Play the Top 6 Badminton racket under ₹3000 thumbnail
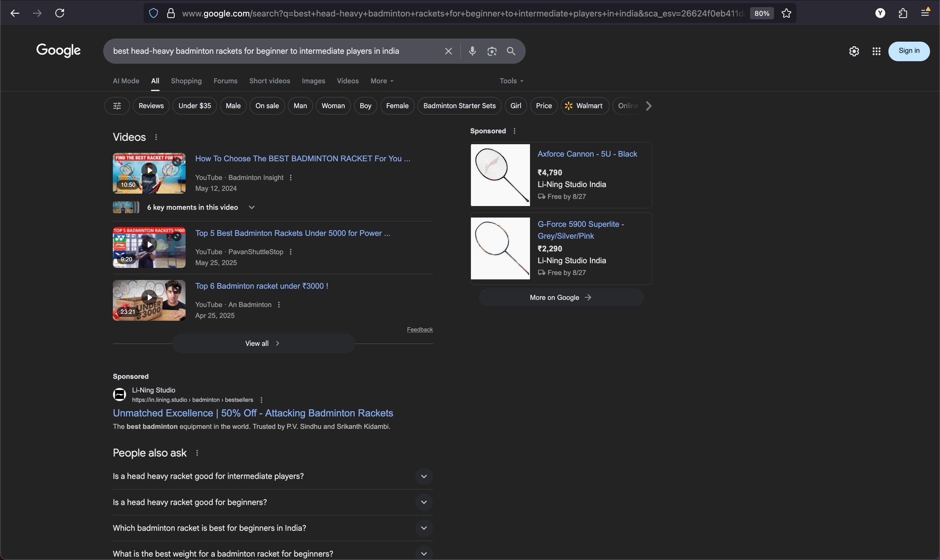Viewport: 940px width, 560px height. point(149,301)
